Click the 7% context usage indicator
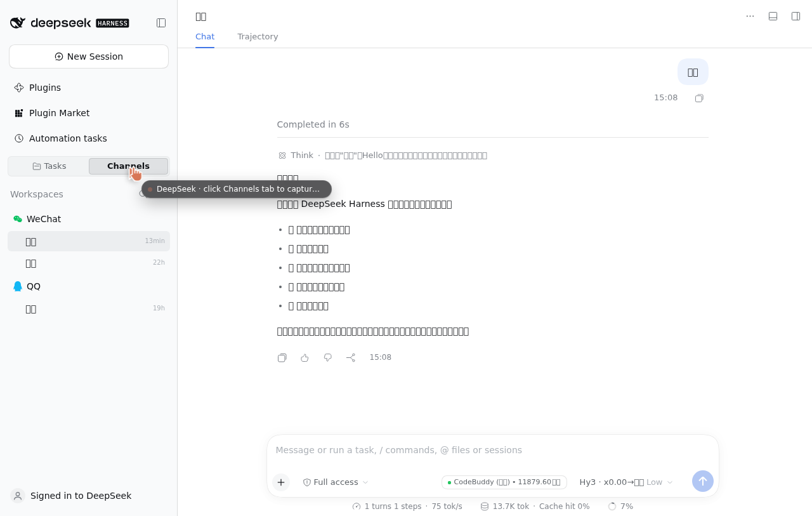The image size is (812, 516). pos(620,506)
